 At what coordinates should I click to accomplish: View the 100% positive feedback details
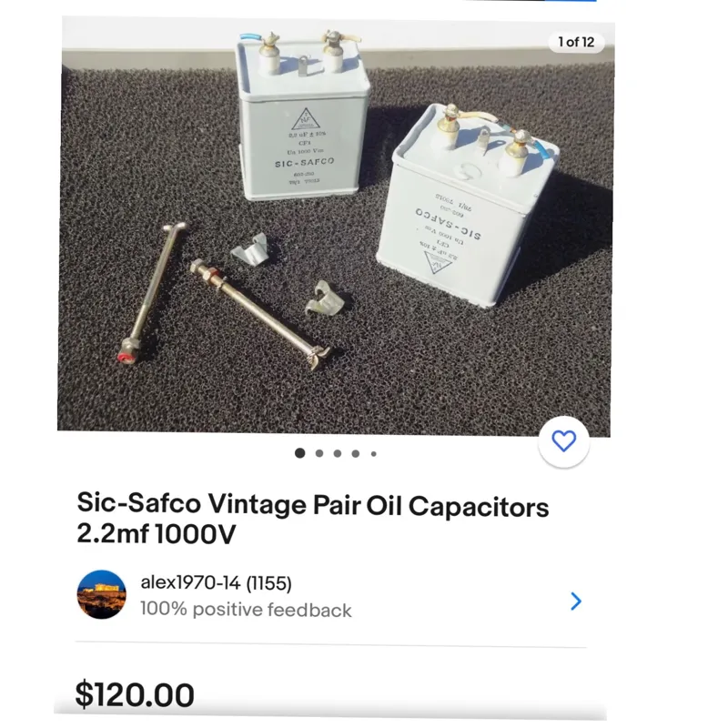tap(246, 610)
